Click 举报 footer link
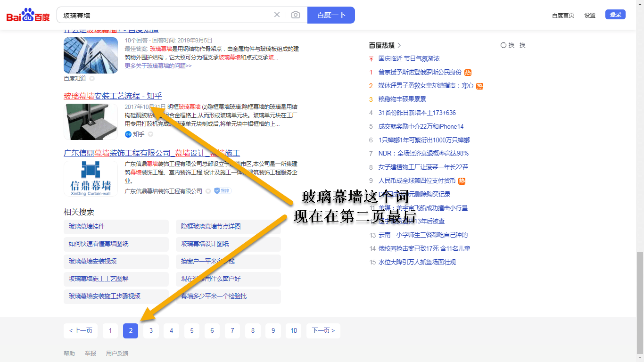The width and height of the screenshot is (644, 362). click(91, 354)
